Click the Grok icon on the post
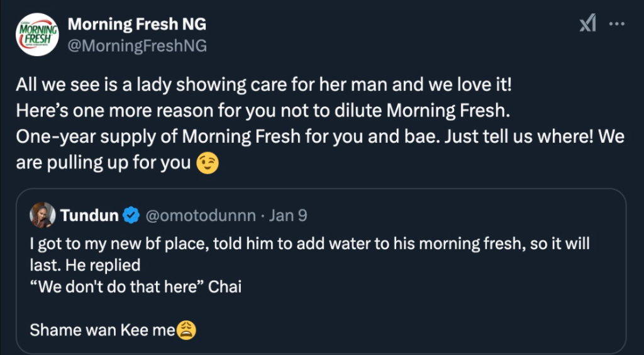 [x=587, y=25]
